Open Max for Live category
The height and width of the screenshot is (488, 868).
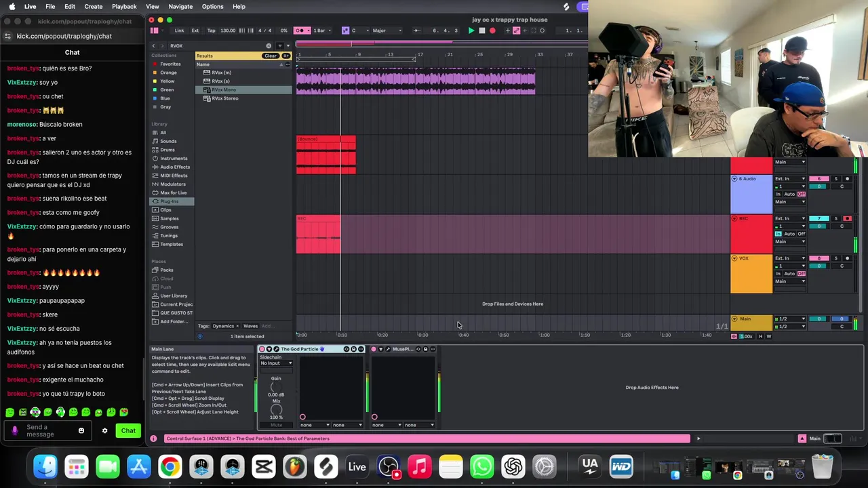pos(174,192)
